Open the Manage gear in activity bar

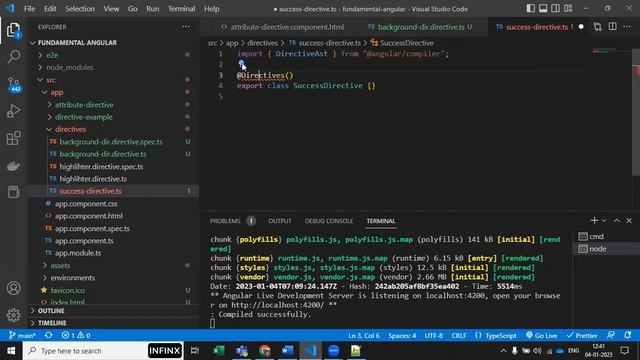pyautogui.click(x=13, y=315)
